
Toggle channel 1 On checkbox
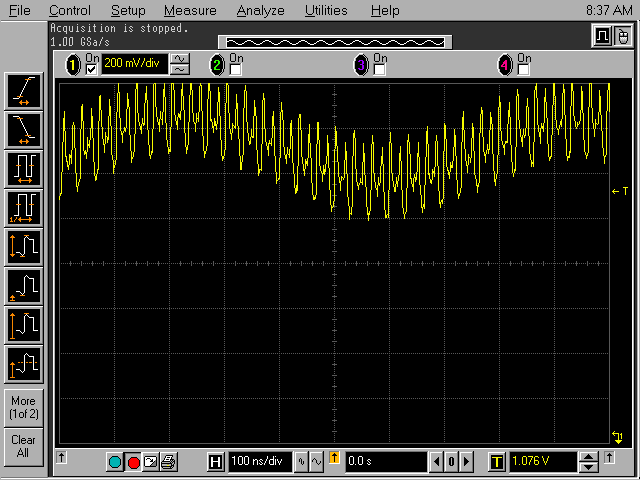click(x=92, y=69)
